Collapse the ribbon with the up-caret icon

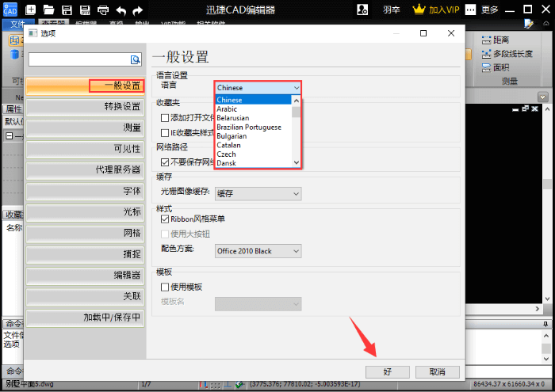tap(546, 24)
